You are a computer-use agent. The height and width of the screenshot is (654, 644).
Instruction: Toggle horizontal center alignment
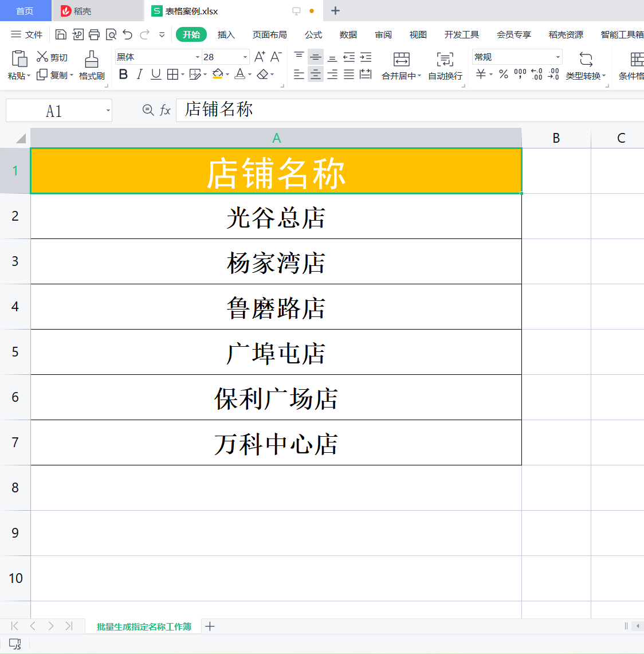[316, 75]
